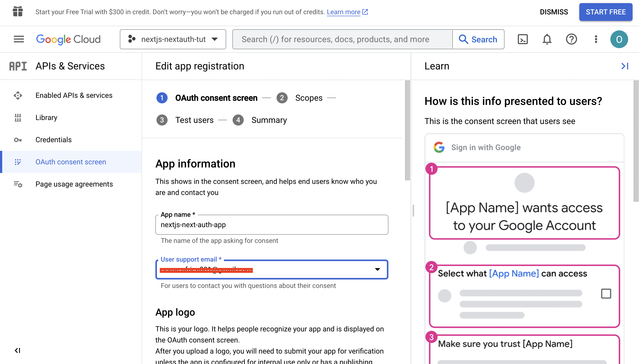
Task: Activate Cloud Shell terminal icon
Action: (522, 39)
